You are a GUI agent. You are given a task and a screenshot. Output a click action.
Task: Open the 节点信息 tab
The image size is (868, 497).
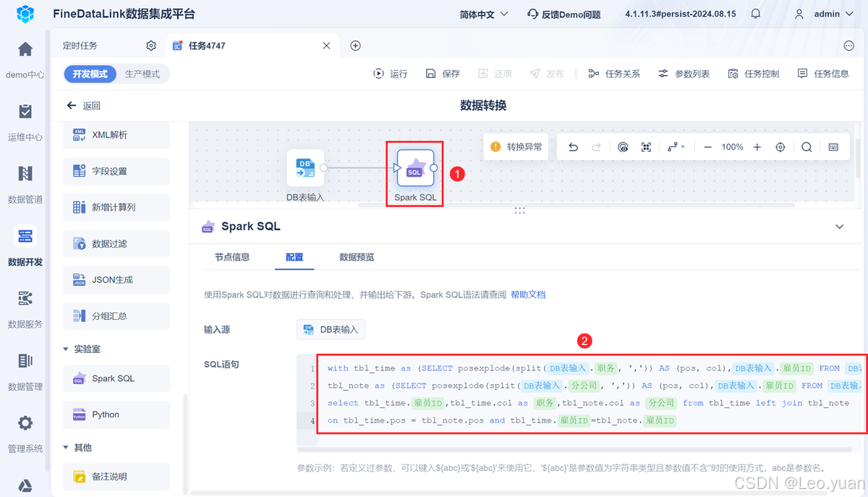click(232, 257)
